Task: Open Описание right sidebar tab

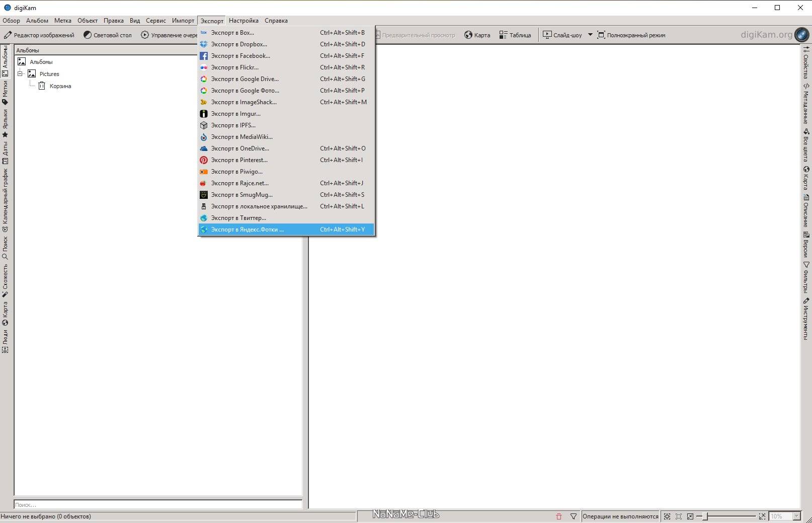Action: point(806,210)
